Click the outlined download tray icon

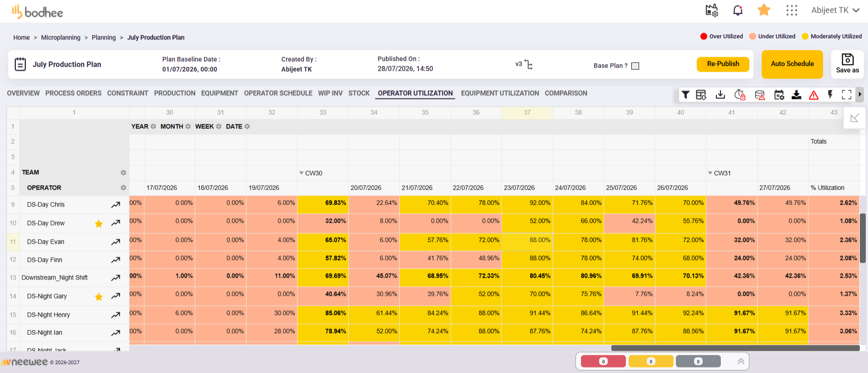pyautogui.click(x=720, y=94)
